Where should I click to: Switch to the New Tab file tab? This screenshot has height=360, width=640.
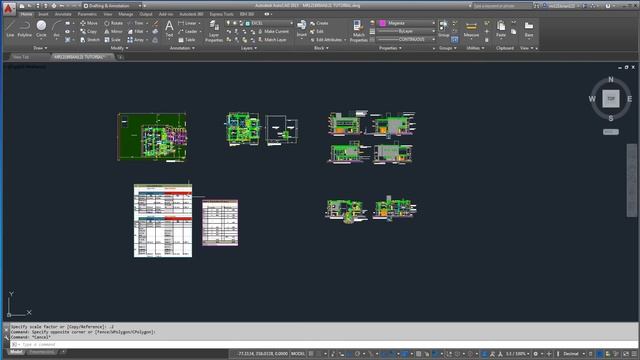pyautogui.click(x=21, y=57)
